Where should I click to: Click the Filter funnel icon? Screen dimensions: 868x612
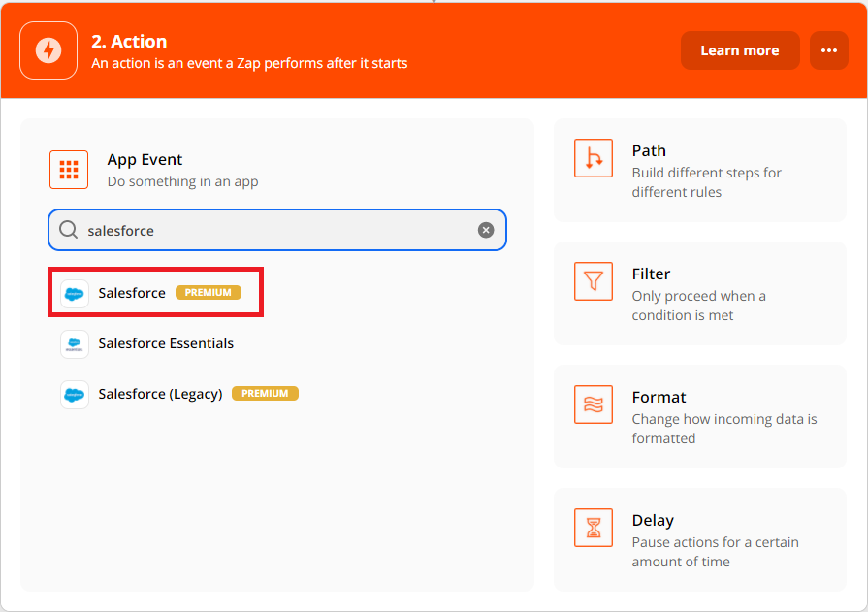(x=593, y=281)
